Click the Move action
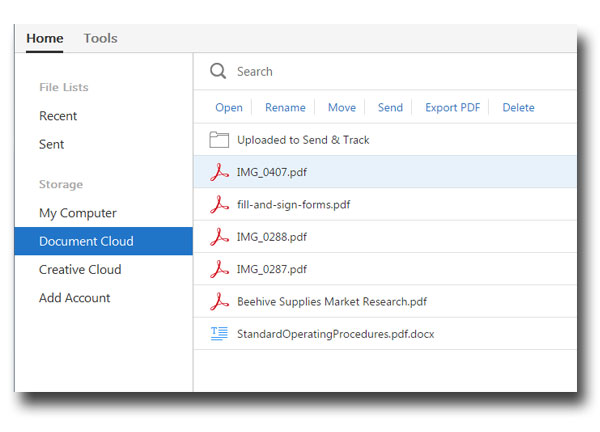Screen dimensions: 600x432 [x=341, y=108]
